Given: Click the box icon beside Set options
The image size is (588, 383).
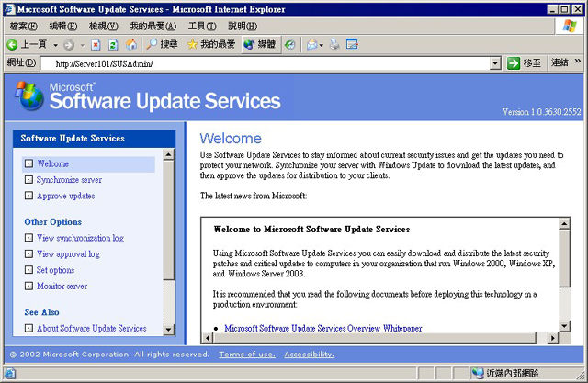Looking at the screenshot, I should [28, 269].
